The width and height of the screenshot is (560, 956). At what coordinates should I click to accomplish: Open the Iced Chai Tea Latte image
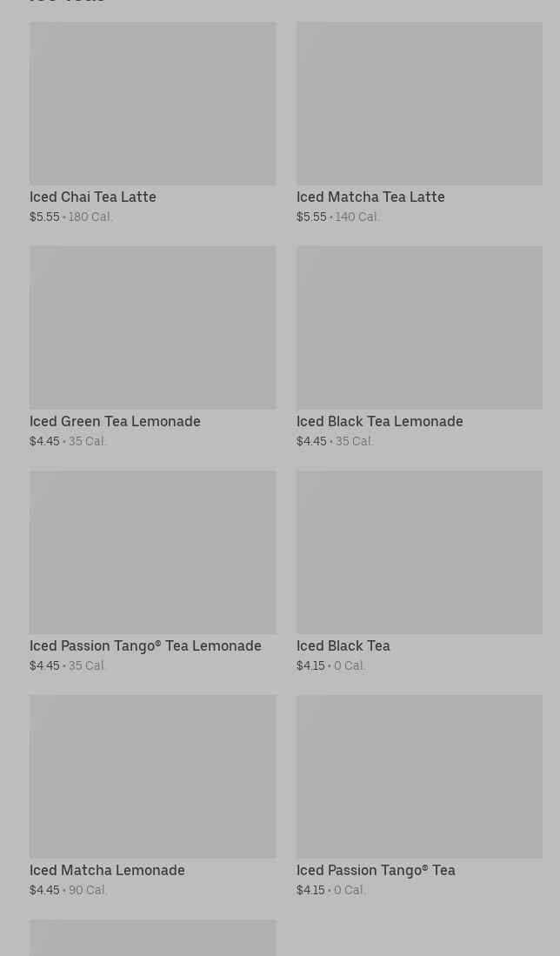(152, 104)
